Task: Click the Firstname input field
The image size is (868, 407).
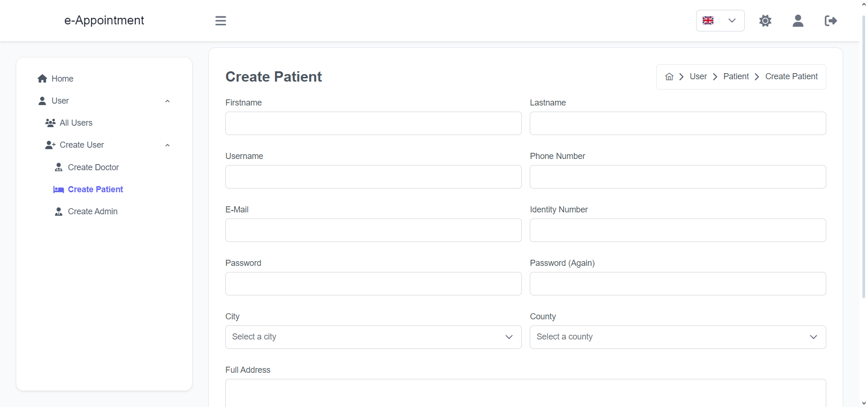Action: 373,123
